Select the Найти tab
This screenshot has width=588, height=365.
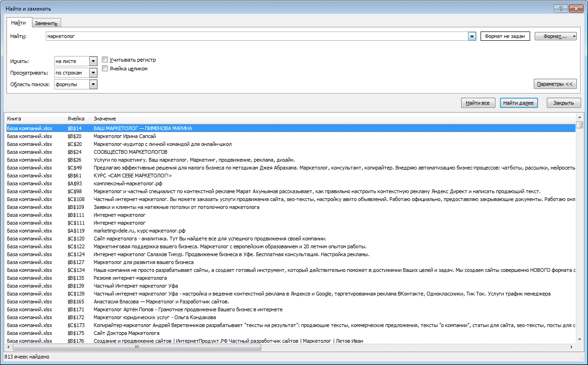(x=19, y=22)
